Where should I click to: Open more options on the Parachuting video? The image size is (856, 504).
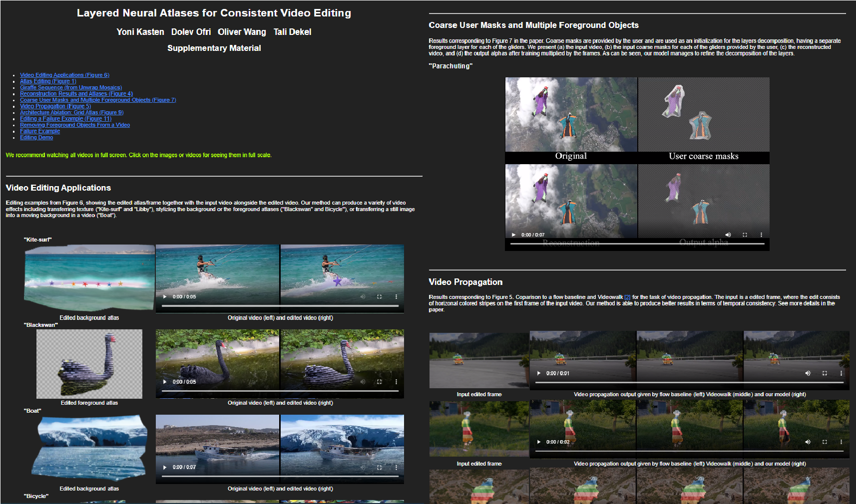click(x=761, y=235)
